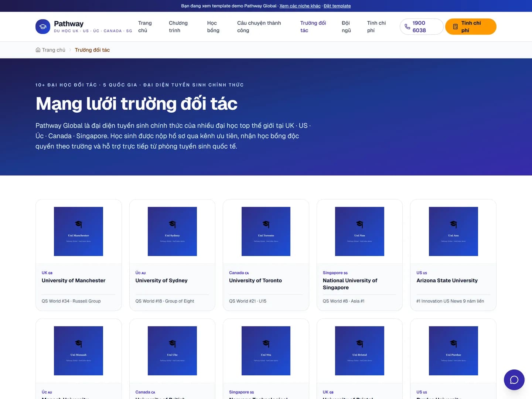Screen dimensions: 532x399
Task: Open Trang chủ menu item
Action: point(145,27)
